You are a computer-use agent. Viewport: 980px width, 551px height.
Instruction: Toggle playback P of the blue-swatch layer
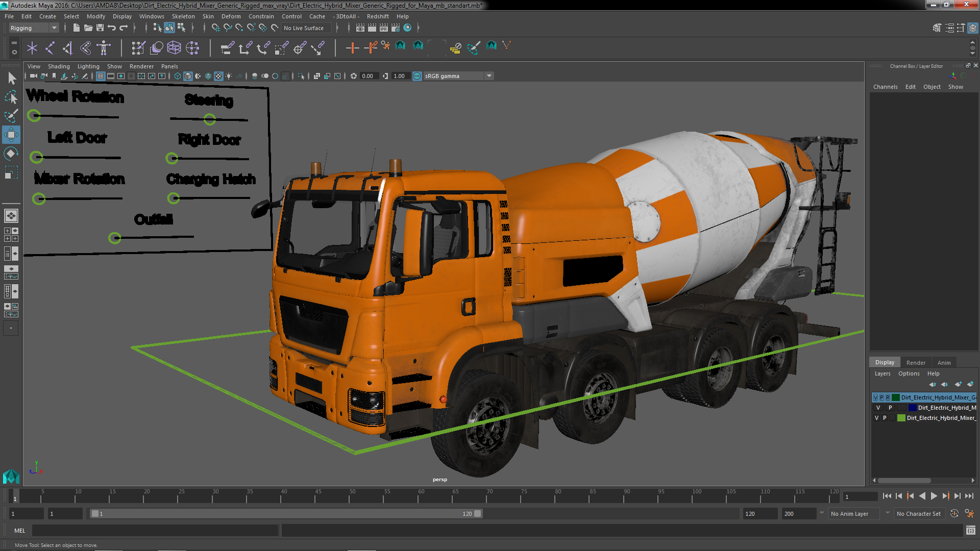[x=890, y=408]
